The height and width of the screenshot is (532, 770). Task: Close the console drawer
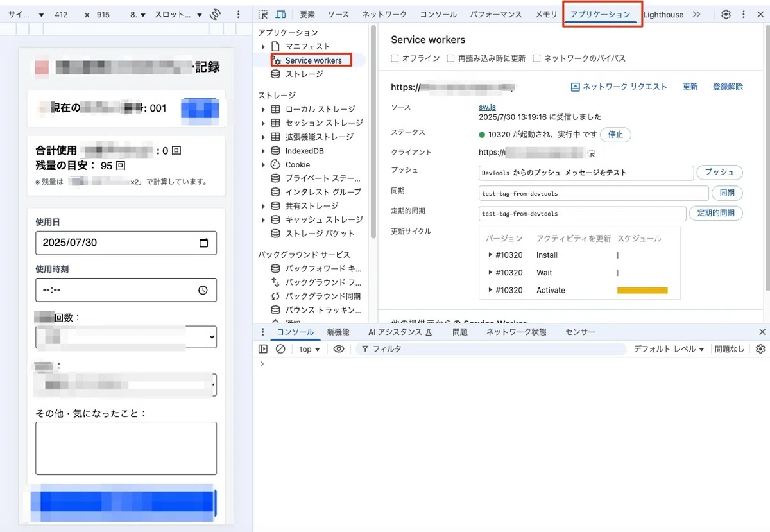pos(762,332)
